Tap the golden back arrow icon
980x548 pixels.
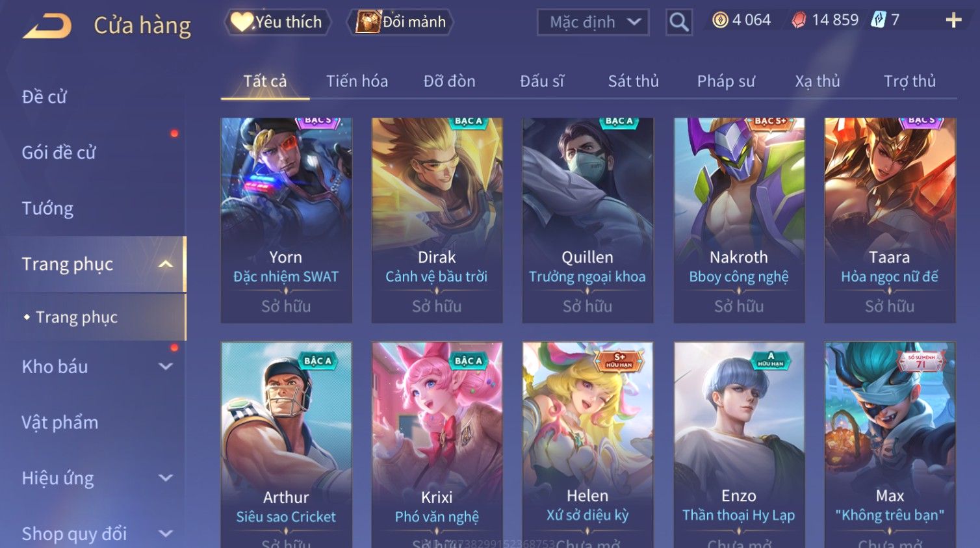point(47,27)
